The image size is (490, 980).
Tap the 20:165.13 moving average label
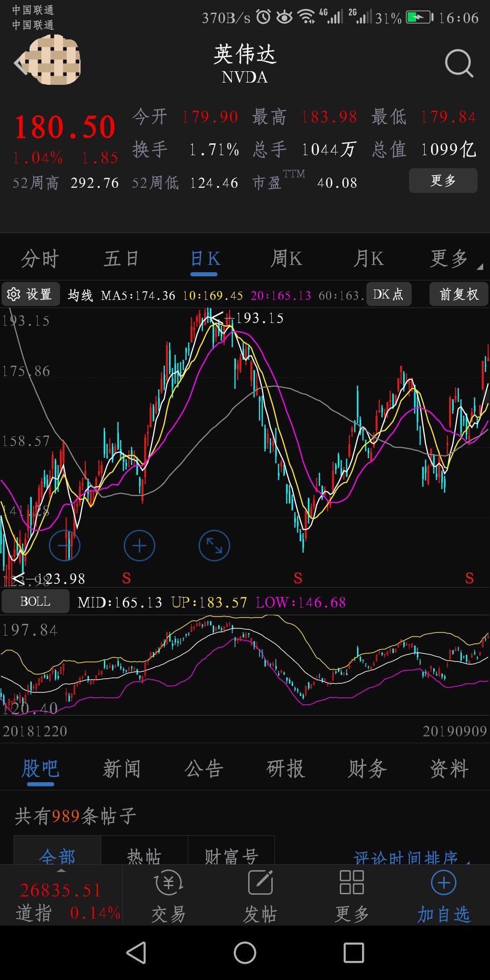(x=281, y=295)
